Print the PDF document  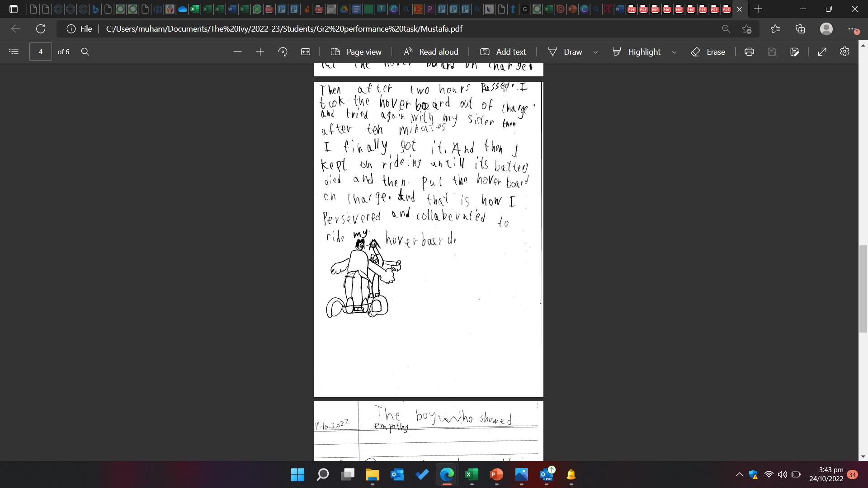click(x=749, y=52)
